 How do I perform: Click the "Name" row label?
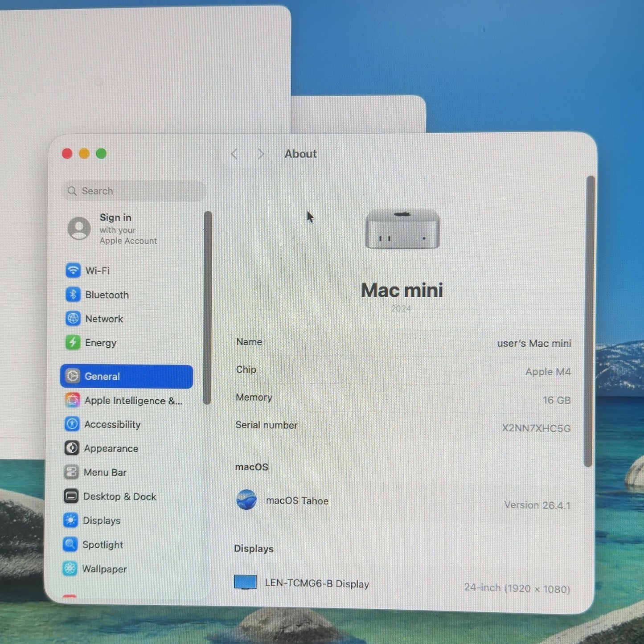tap(249, 342)
